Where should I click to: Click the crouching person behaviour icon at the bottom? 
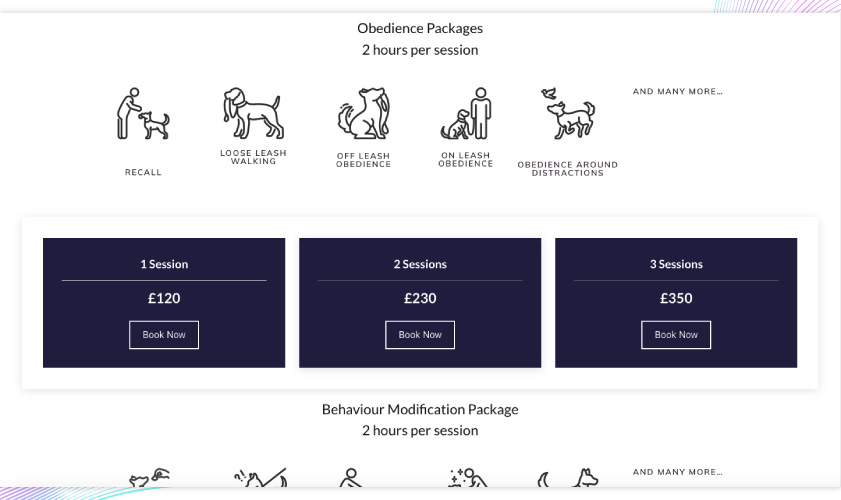(351, 477)
